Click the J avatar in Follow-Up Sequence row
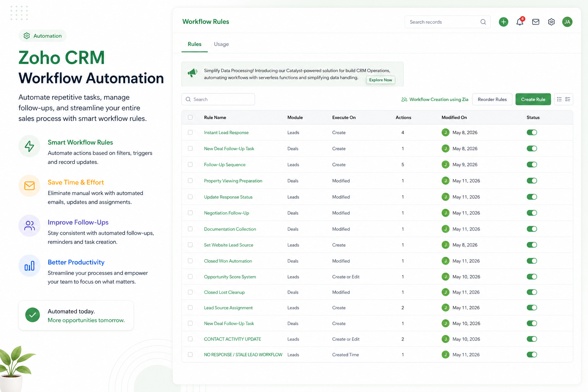Viewport: 588px width, 392px height. (x=446, y=165)
